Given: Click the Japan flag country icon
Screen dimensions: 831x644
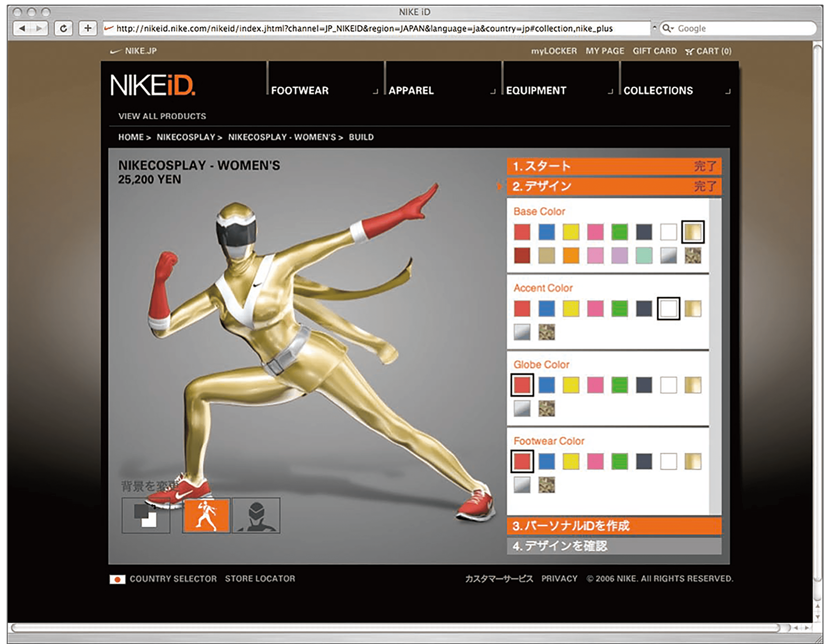Looking at the screenshot, I should click(117, 579).
